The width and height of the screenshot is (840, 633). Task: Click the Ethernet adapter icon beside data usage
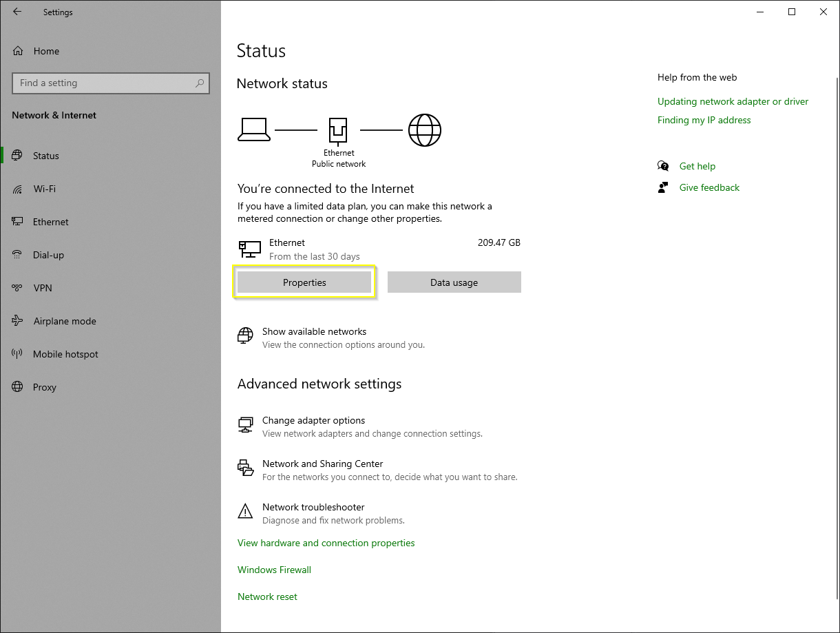tap(249, 249)
